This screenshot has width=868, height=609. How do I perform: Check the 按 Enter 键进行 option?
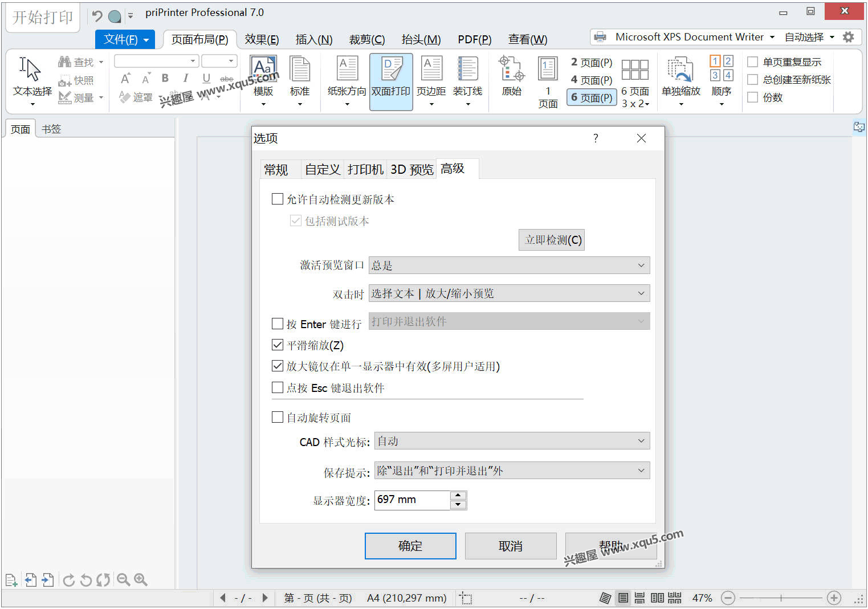coord(278,324)
